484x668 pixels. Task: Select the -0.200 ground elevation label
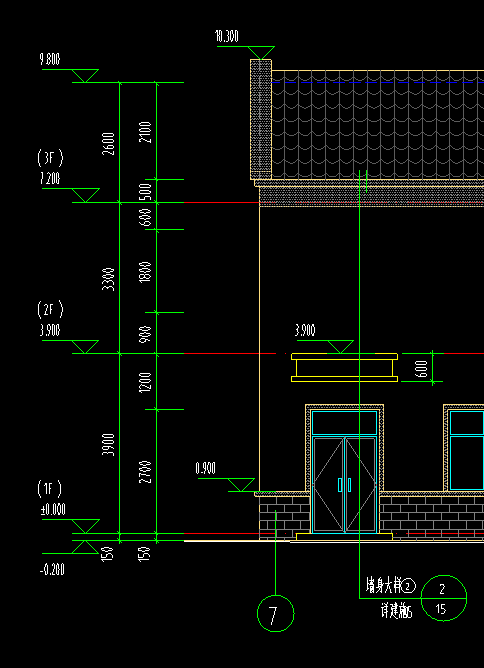(52, 570)
